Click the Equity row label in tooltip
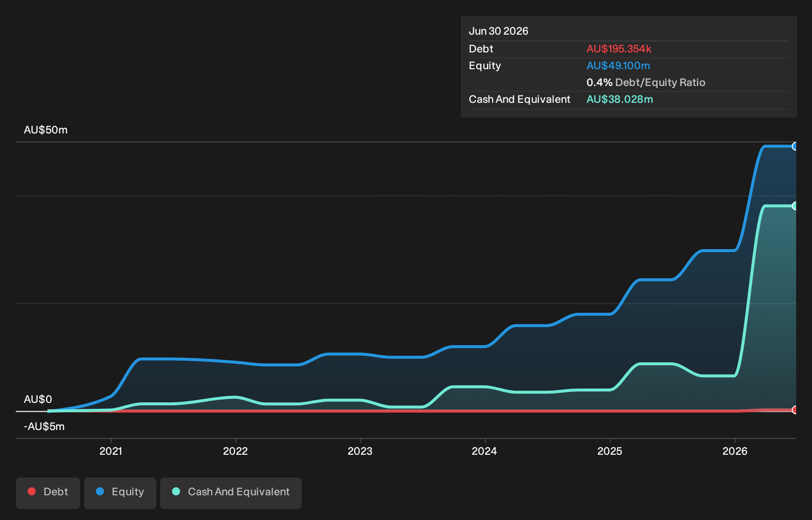812x520 pixels. coord(485,66)
